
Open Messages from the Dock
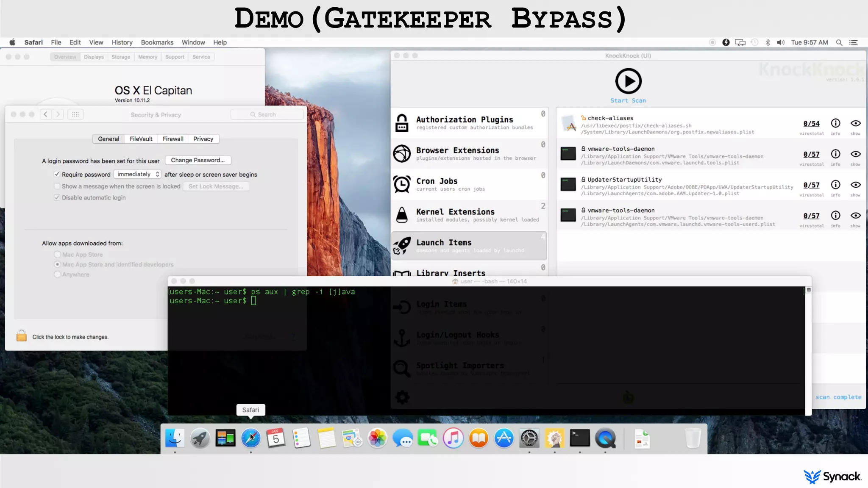[403, 438]
